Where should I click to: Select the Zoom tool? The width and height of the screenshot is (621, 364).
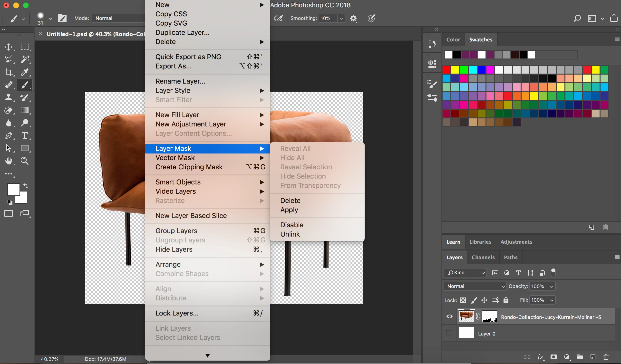coord(25,161)
